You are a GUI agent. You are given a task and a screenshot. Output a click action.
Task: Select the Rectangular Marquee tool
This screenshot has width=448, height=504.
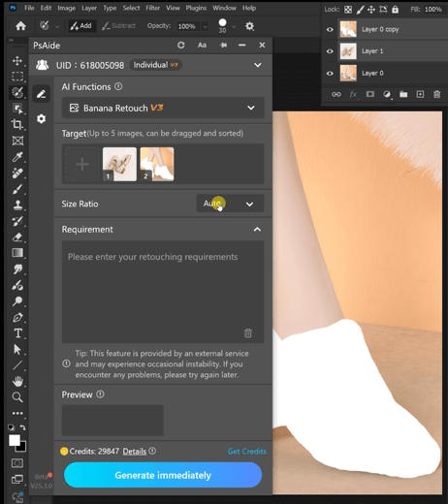point(17,77)
